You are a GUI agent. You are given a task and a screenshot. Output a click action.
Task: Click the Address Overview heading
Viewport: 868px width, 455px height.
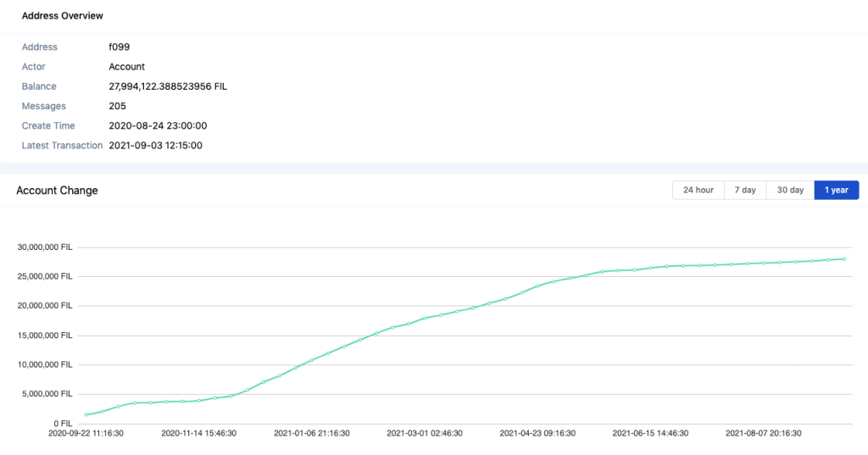[x=63, y=16]
